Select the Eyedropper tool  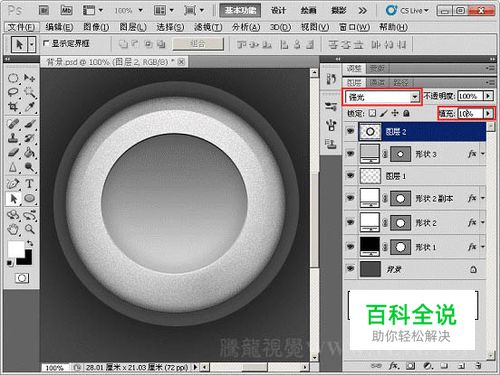[x=30, y=107]
